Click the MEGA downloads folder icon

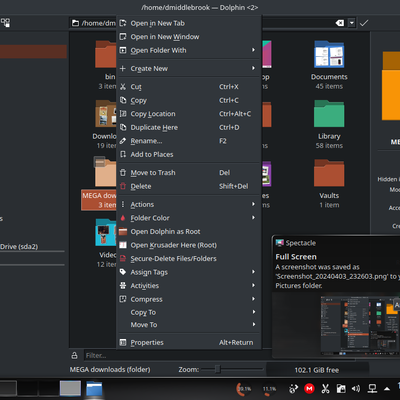click(x=105, y=172)
